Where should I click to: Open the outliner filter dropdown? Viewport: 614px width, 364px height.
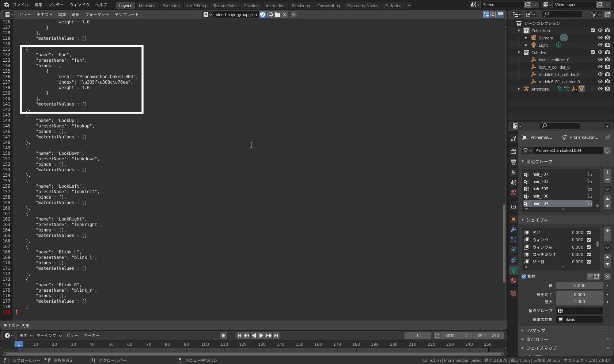tap(596, 14)
